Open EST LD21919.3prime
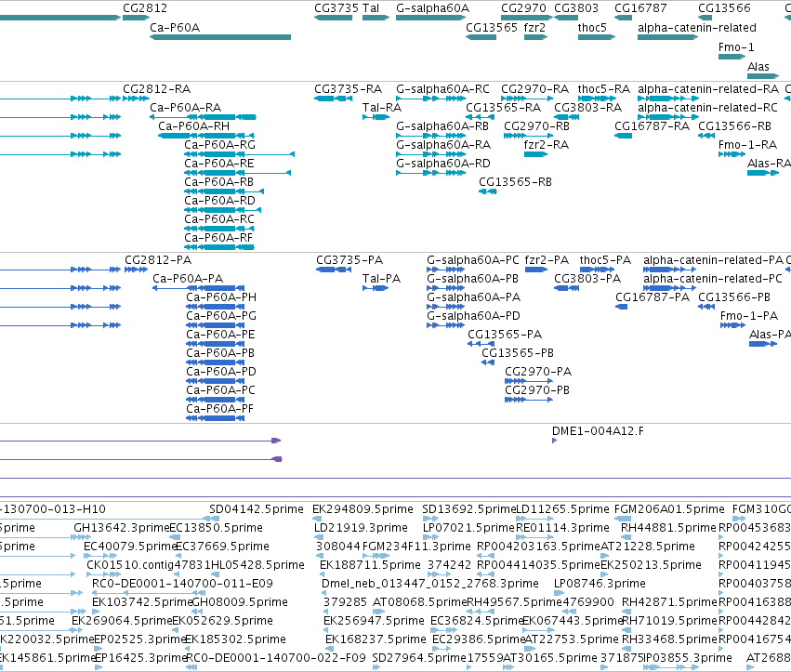The width and height of the screenshot is (791, 672). 361,528
